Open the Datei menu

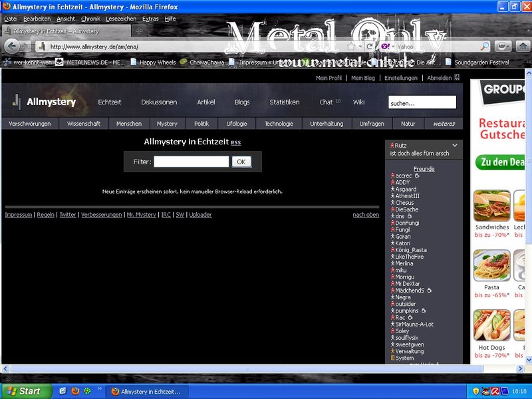pyautogui.click(x=11, y=19)
